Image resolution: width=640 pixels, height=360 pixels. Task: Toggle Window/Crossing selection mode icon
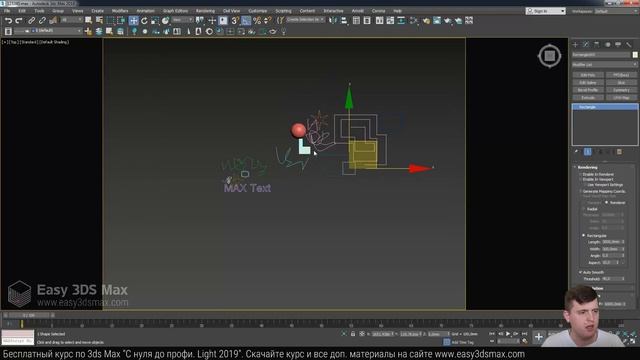pyautogui.click(x=121, y=20)
